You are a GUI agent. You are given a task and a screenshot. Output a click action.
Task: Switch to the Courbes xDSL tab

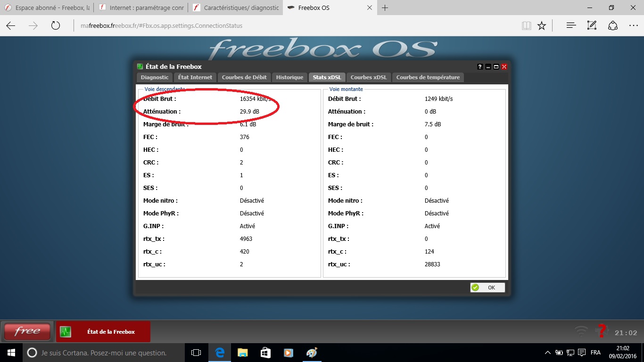tap(369, 77)
